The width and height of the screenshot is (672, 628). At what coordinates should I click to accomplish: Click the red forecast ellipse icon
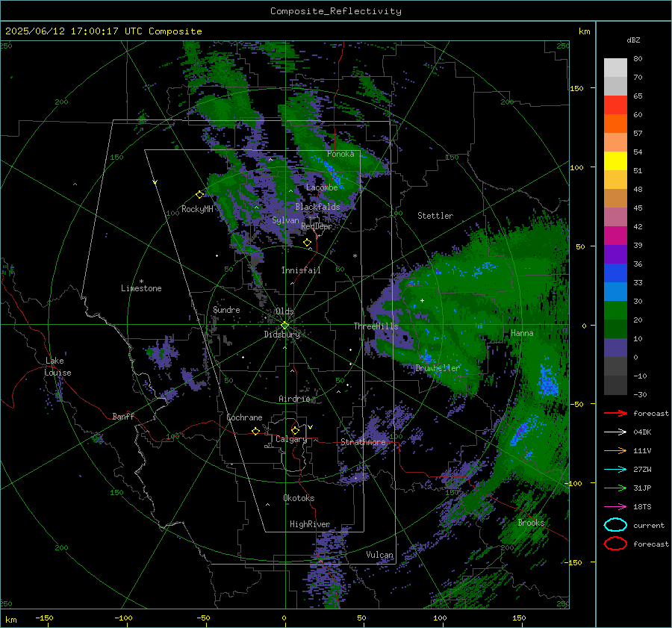click(x=615, y=544)
